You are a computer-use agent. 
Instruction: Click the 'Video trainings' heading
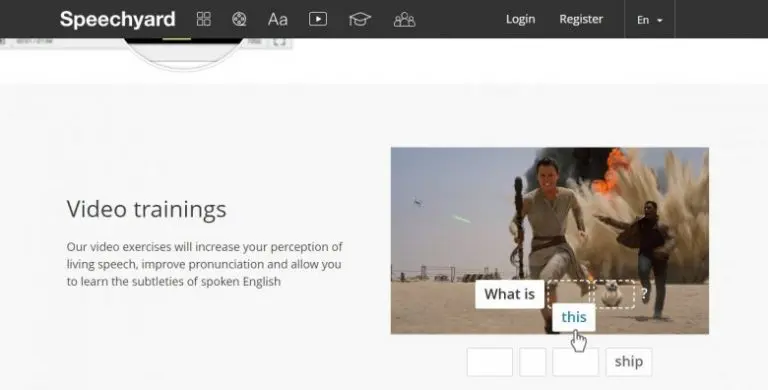pos(146,209)
